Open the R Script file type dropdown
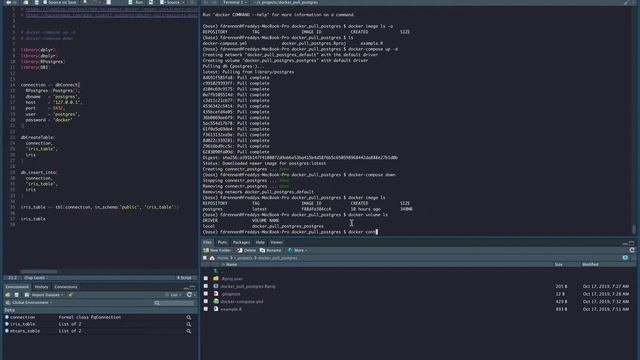The width and height of the screenshot is (640, 360). pos(185,278)
